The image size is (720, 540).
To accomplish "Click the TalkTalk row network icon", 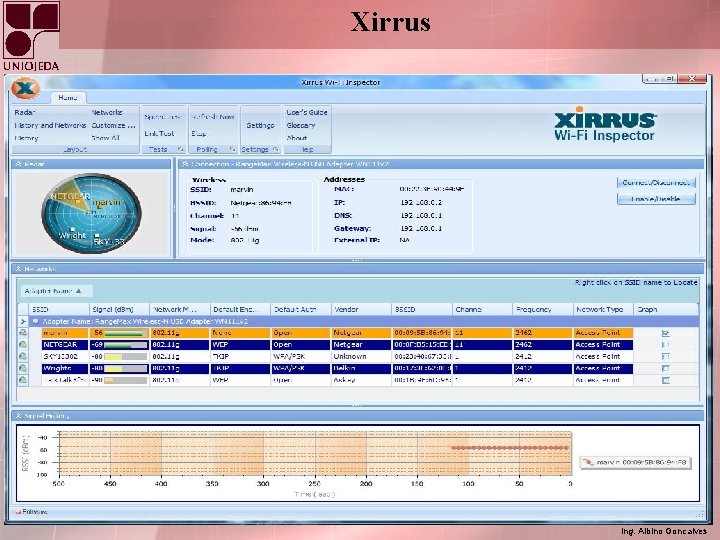I will tap(23, 380).
